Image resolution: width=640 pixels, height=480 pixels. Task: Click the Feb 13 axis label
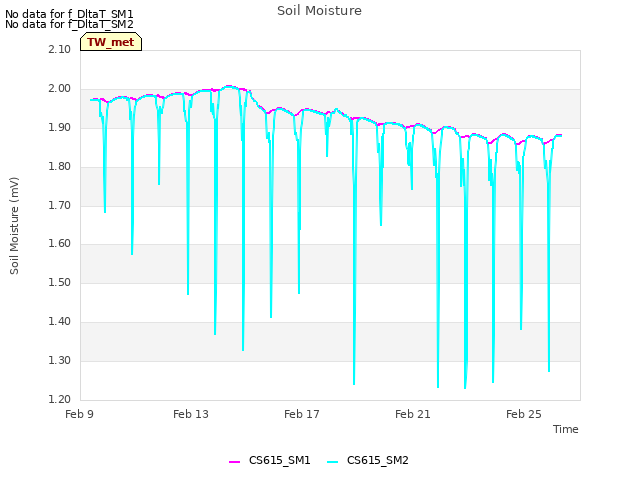pyautogui.click(x=191, y=414)
